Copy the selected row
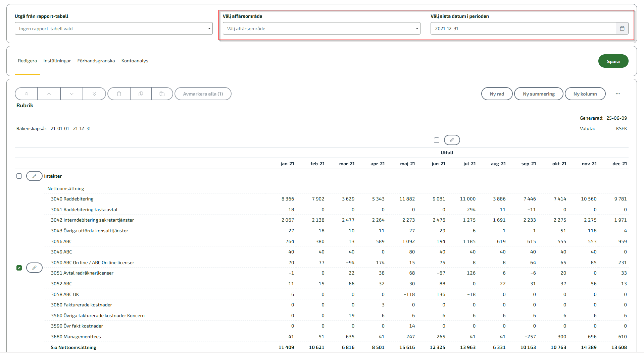The height and width of the screenshot is (353, 644). [141, 94]
